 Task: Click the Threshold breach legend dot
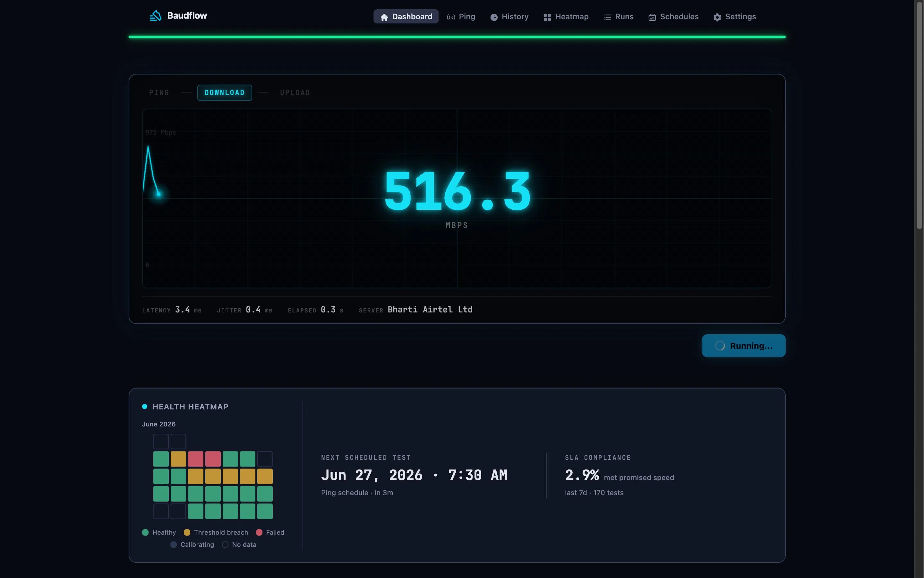pos(187,532)
